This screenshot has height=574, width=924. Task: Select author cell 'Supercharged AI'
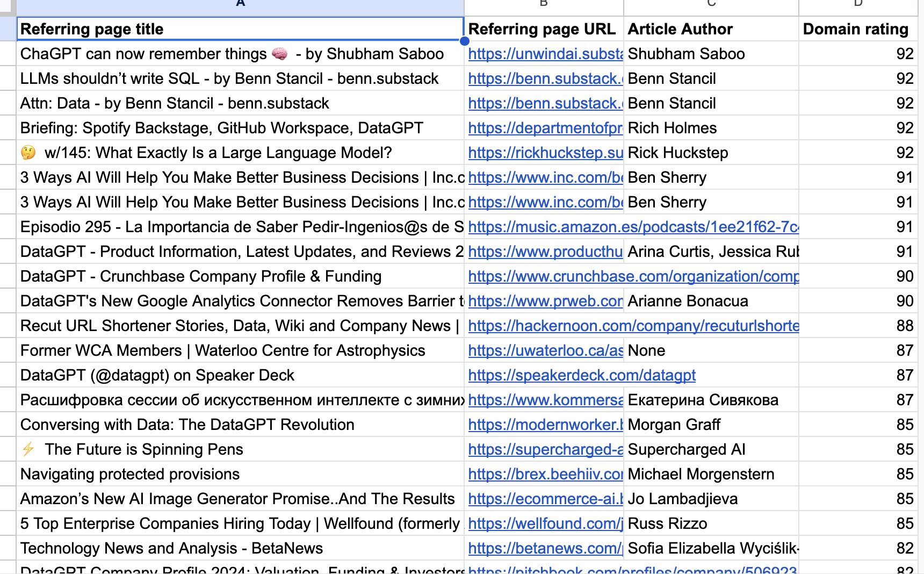click(711, 449)
